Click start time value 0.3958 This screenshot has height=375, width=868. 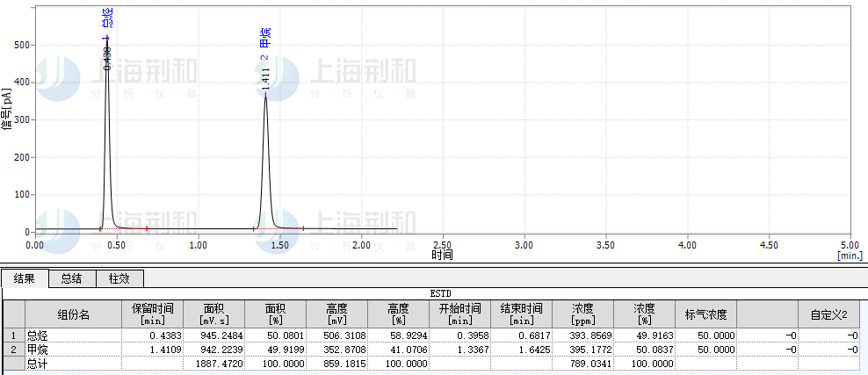pyautogui.click(x=472, y=335)
